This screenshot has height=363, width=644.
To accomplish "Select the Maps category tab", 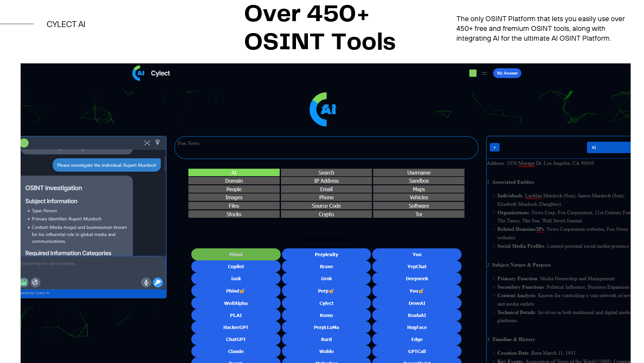I will tap(418, 189).
